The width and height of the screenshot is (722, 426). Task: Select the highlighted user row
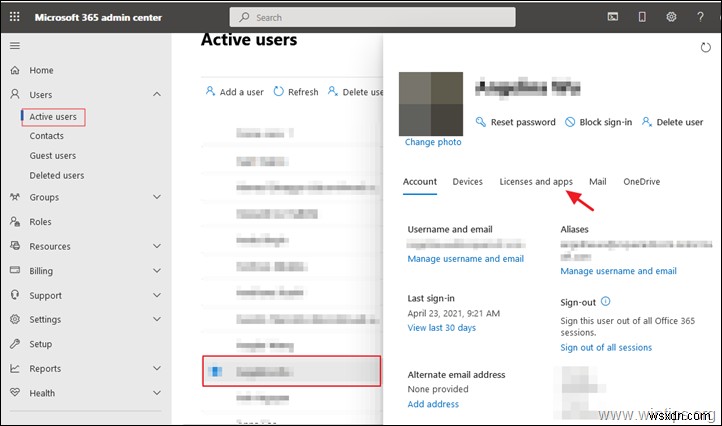(x=291, y=371)
